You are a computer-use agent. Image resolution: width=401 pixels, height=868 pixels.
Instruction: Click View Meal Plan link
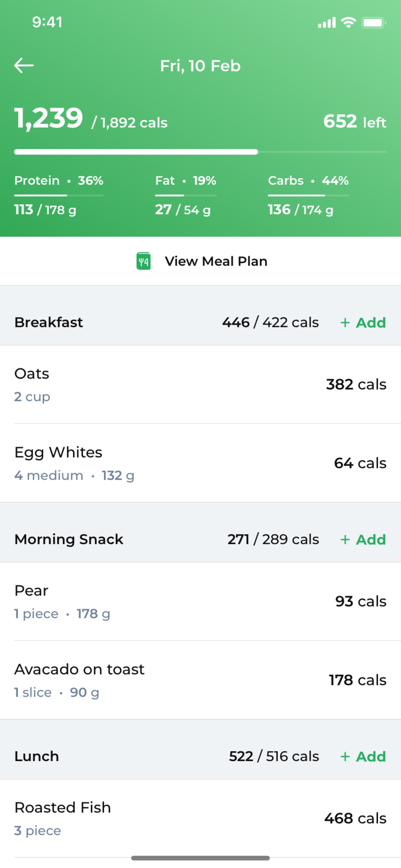(216, 261)
